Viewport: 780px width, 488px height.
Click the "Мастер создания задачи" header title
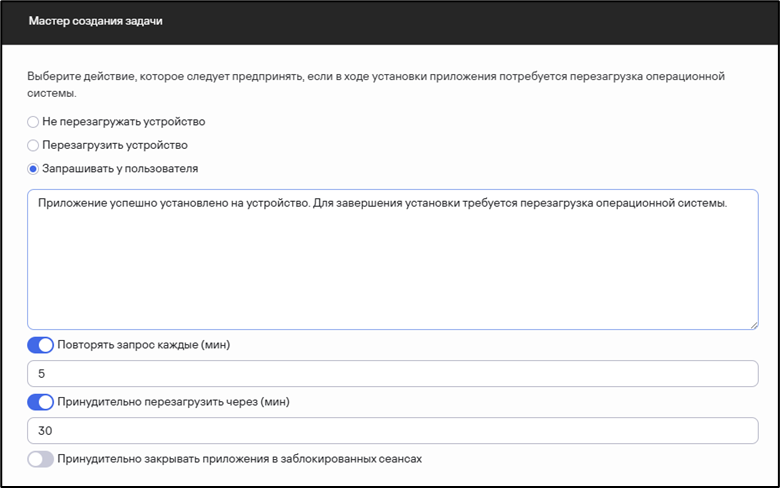tap(96, 21)
